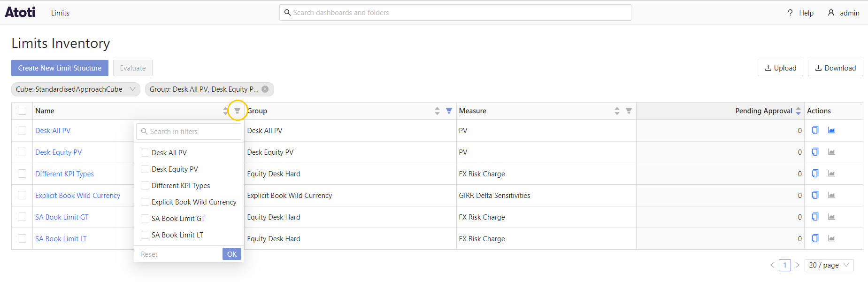Click the Upload button
The image size is (868, 284).
[780, 68]
